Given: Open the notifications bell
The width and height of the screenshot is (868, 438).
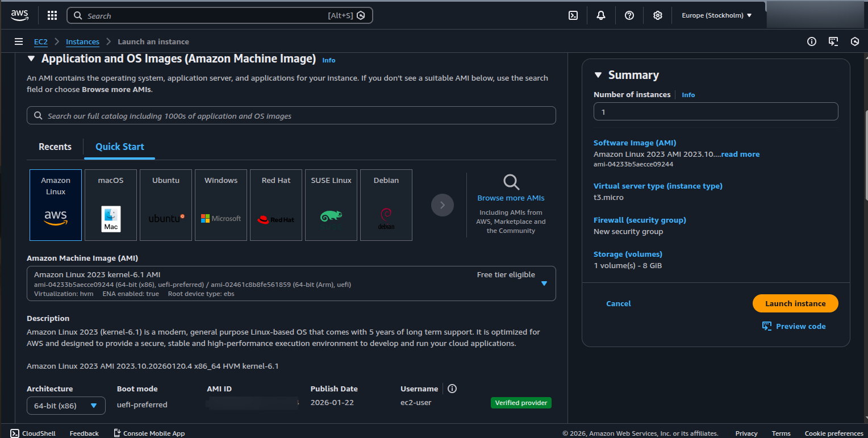Looking at the screenshot, I should pyautogui.click(x=601, y=15).
